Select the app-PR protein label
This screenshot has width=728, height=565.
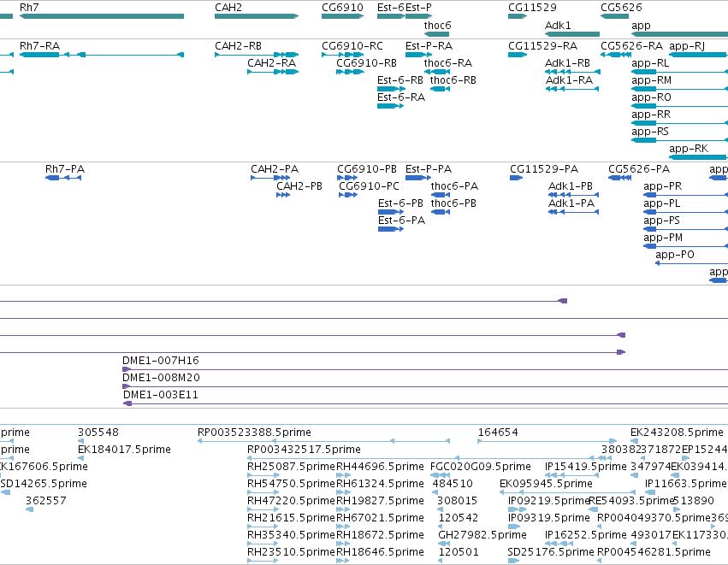(x=662, y=186)
